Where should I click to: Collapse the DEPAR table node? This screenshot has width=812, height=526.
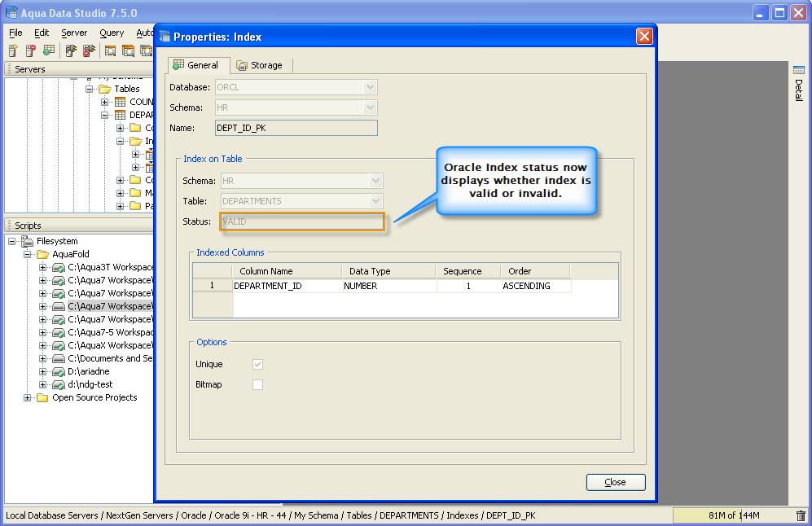[x=104, y=115]
